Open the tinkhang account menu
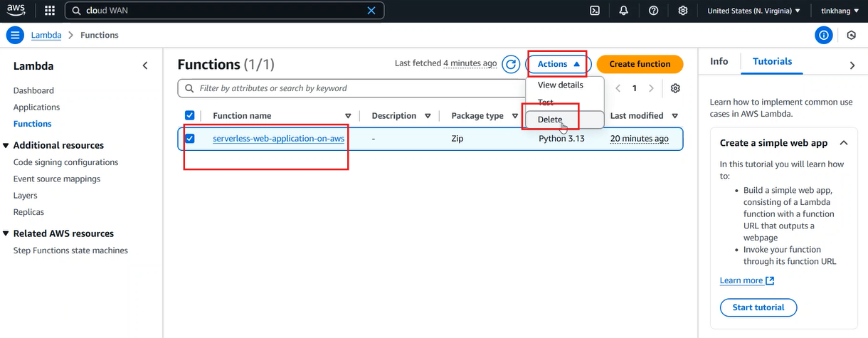 (840, 11)
